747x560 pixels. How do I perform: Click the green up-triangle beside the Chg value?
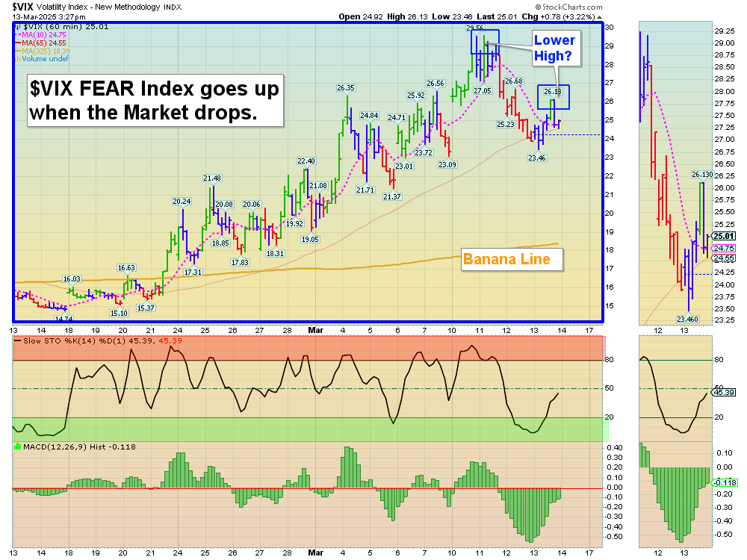[x=600, y=17]
